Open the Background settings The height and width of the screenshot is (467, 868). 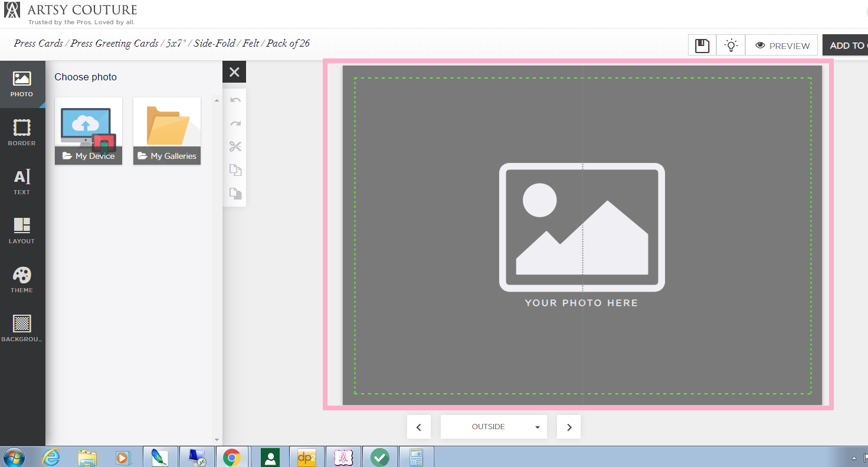tap(22, 329)
